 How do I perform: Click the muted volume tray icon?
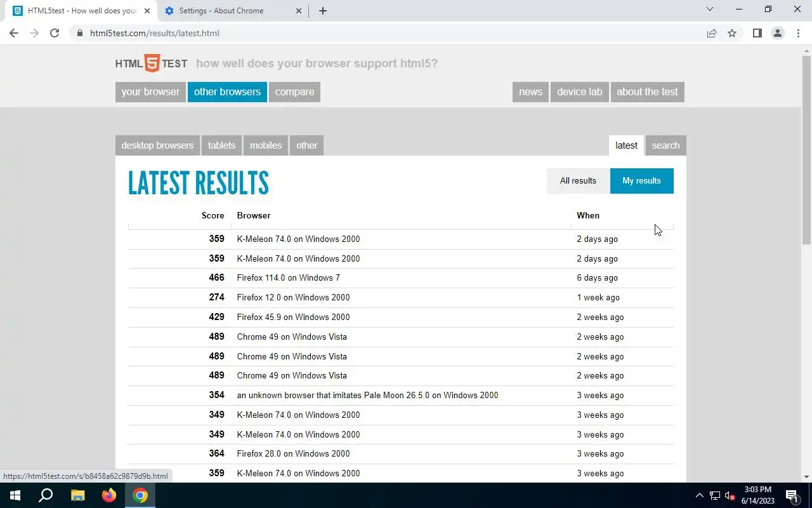click(x=730, y=495)
